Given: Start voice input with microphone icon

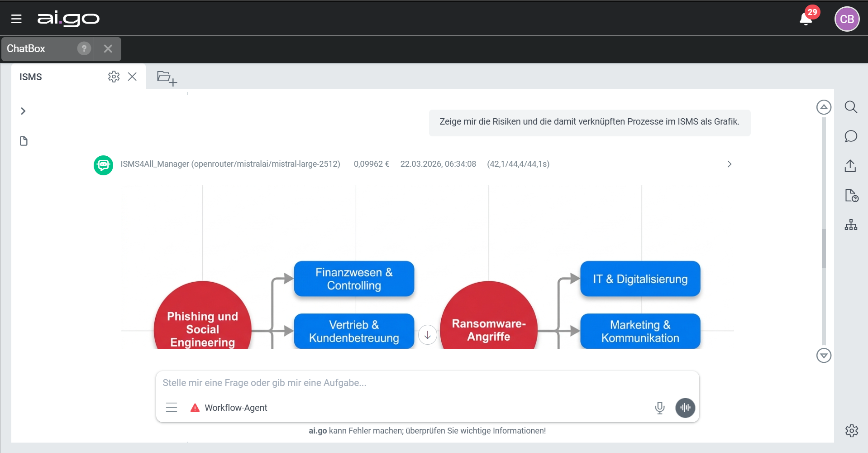Looking at the screenshot, I should 660,408.
